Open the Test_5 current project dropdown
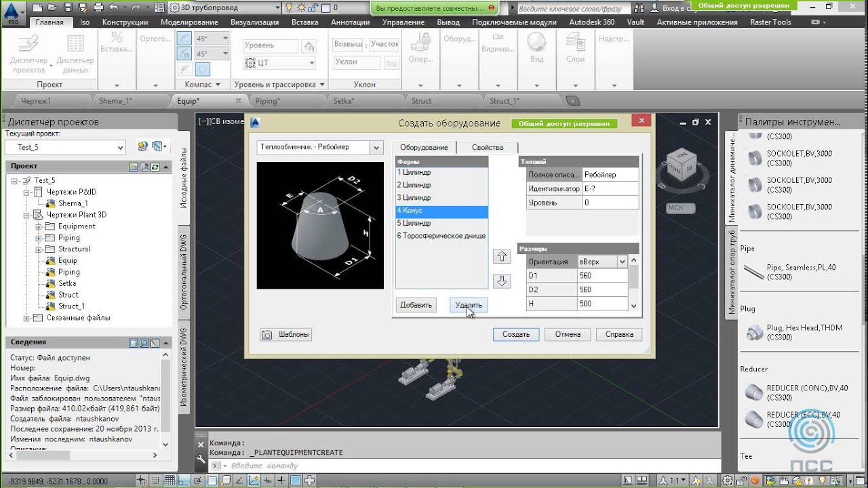The height and width of the screenshot is (488, 868). coord(121,147)
